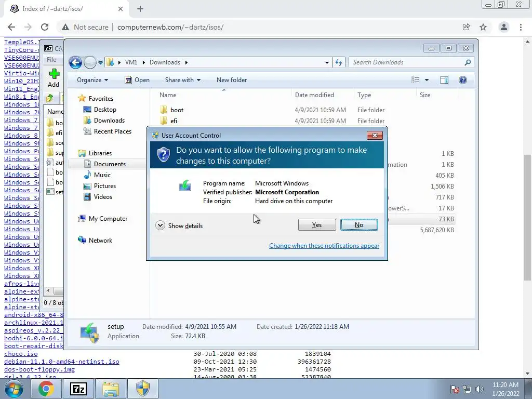Viewport: 532px width, 399px height.
Task: Click the Action Center flag icon
Action: point(455,389)
